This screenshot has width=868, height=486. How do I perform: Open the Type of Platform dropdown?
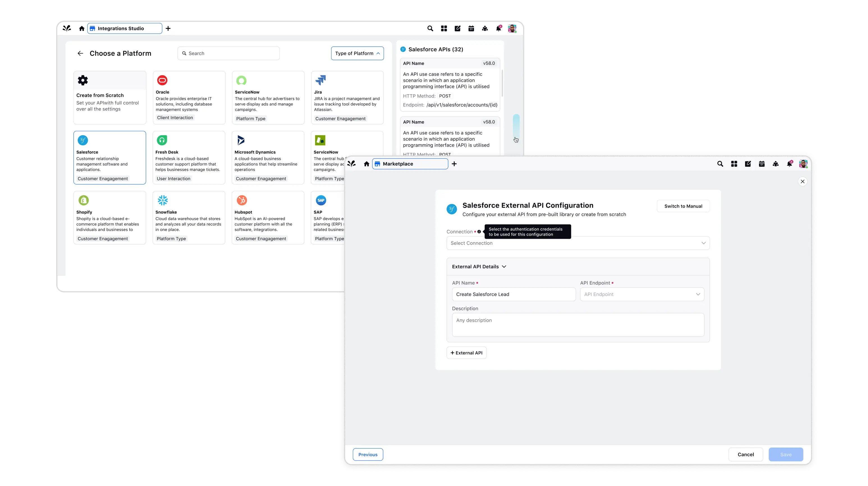point(357,53)
